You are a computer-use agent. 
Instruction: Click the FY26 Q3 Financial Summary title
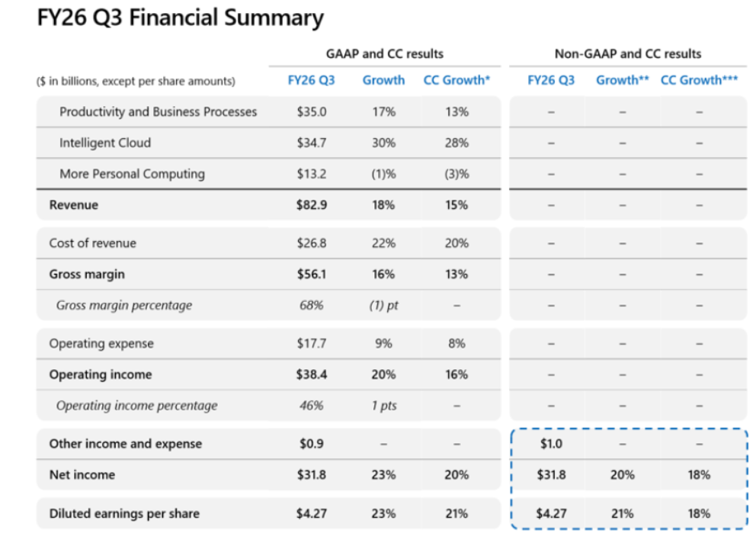click(181, 18)
